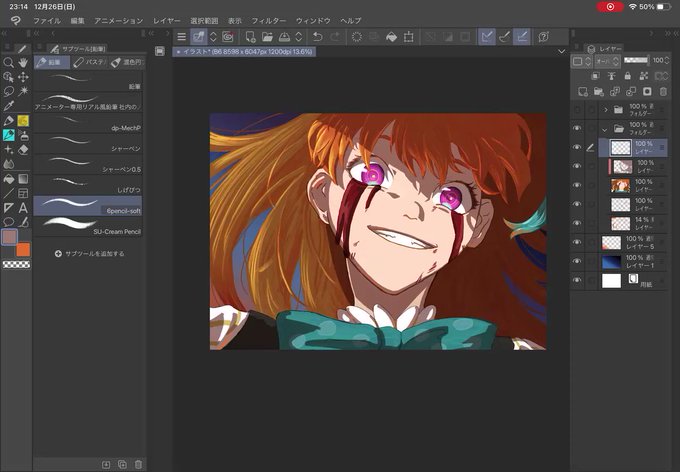
Task: Open the フィルター menu
Action: [x=269, y=20]
